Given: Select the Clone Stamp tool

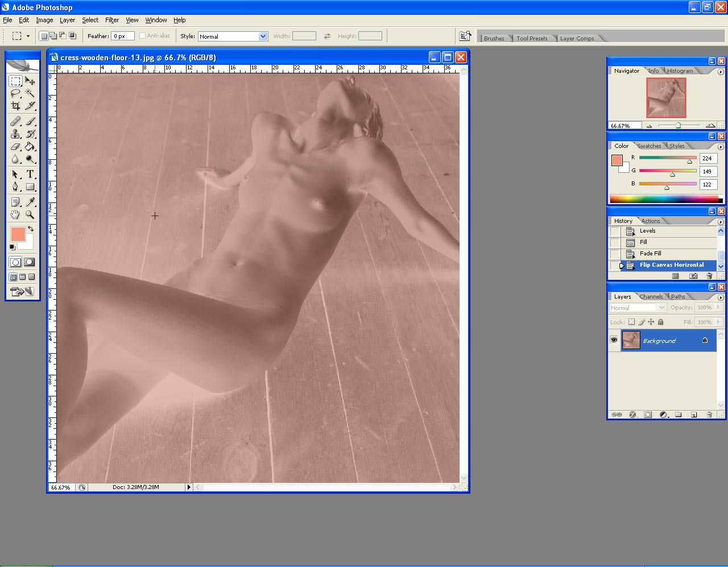Looking at the screenshot, I should pos(15,134).
